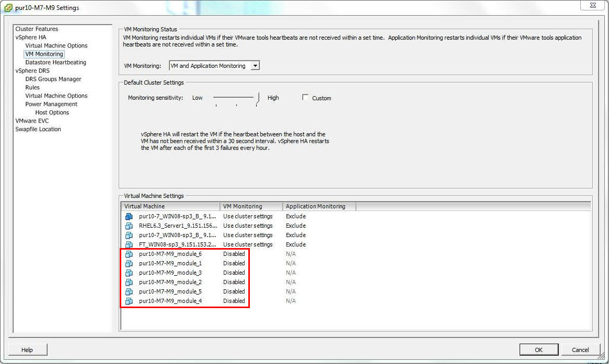Select the Disabled value for pur10-M7-M9_module_2

(x=233, y=282)
